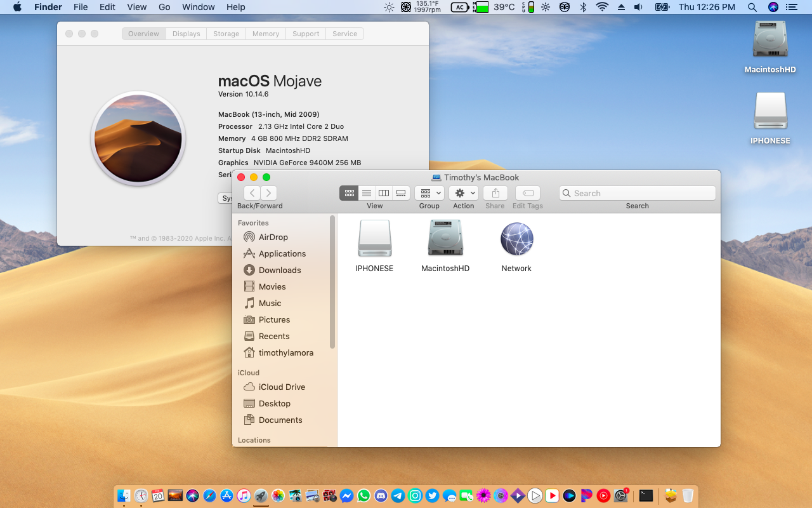Open the Apple menu
The width and height of the screenshot is (812, 508).
tap(17, 7)
